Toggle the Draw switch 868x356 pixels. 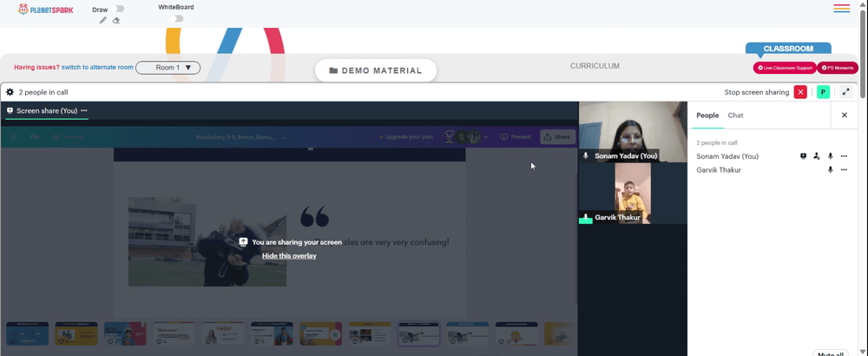tap(117, 9)
